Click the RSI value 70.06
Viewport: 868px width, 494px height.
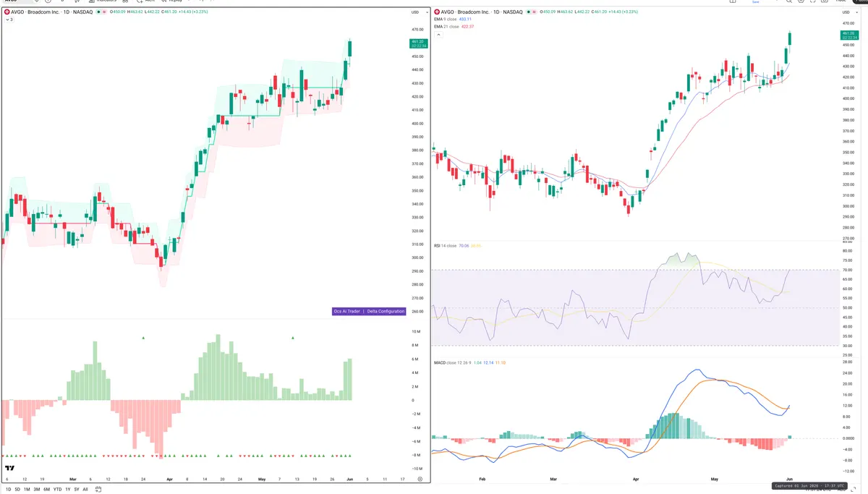pos(463,246)
